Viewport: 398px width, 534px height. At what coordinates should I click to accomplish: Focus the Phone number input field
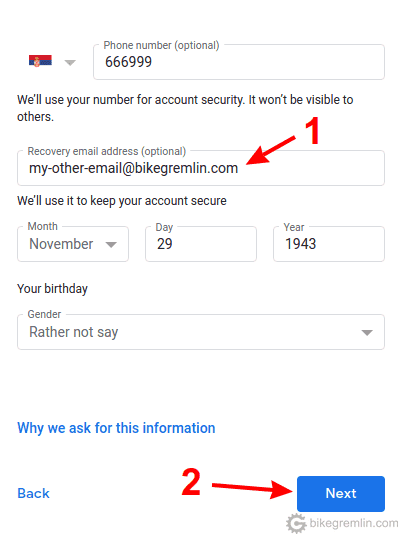[x=239, y=62]
